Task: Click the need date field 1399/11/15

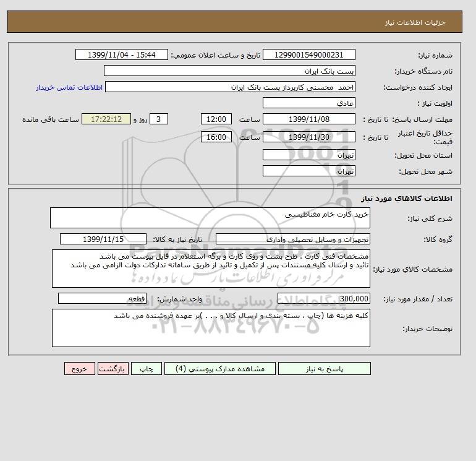Action: 103,239
